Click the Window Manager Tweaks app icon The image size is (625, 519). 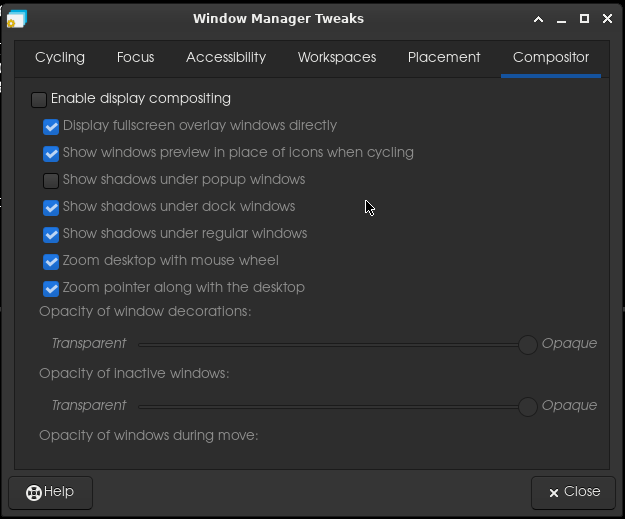[x=17, y=19]
